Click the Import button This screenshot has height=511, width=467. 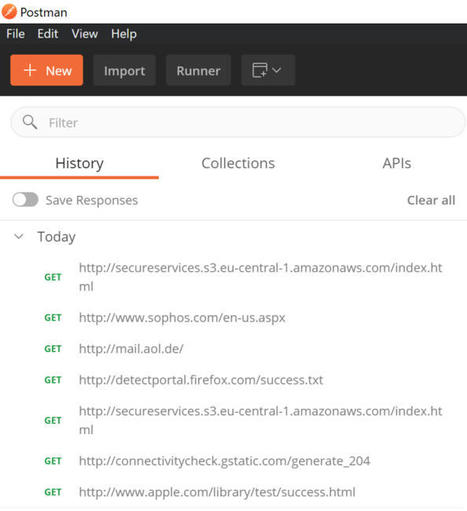point(124,70)
